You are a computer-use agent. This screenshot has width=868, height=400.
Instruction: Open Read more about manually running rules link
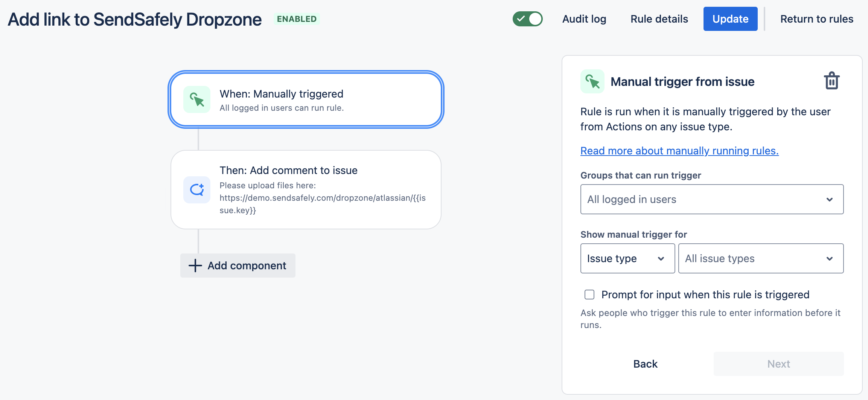679,151
